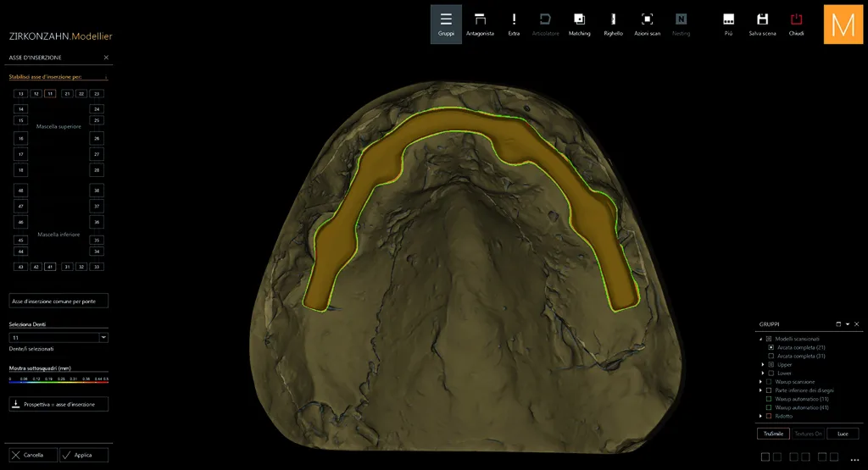Expand the Upper tree node
Image resolution: width=868 pixels, height=470 pixels.
tap(763, 365)
